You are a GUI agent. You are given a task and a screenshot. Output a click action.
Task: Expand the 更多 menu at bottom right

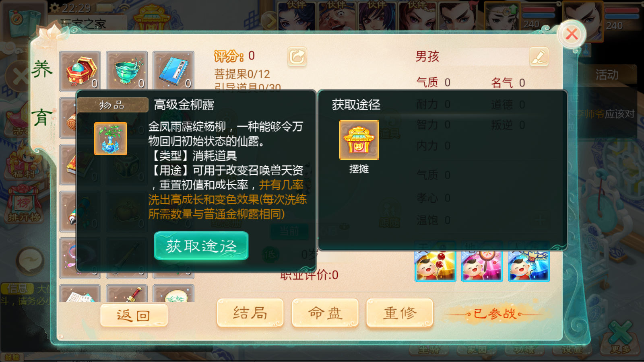tap(620, 338)
